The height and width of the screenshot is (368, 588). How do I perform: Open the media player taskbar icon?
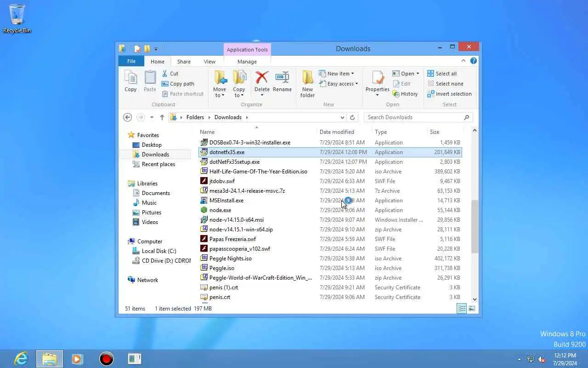(78, 358)
